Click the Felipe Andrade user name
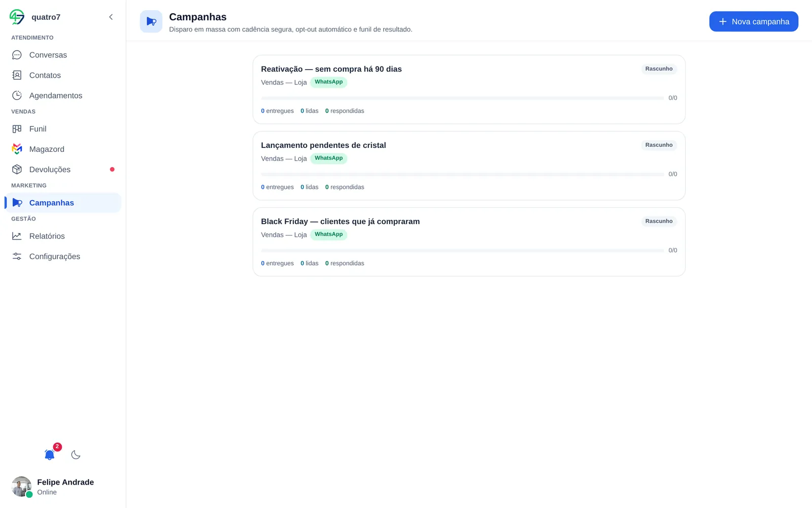This screenshot has width=812, height=508. click(65, 482)
